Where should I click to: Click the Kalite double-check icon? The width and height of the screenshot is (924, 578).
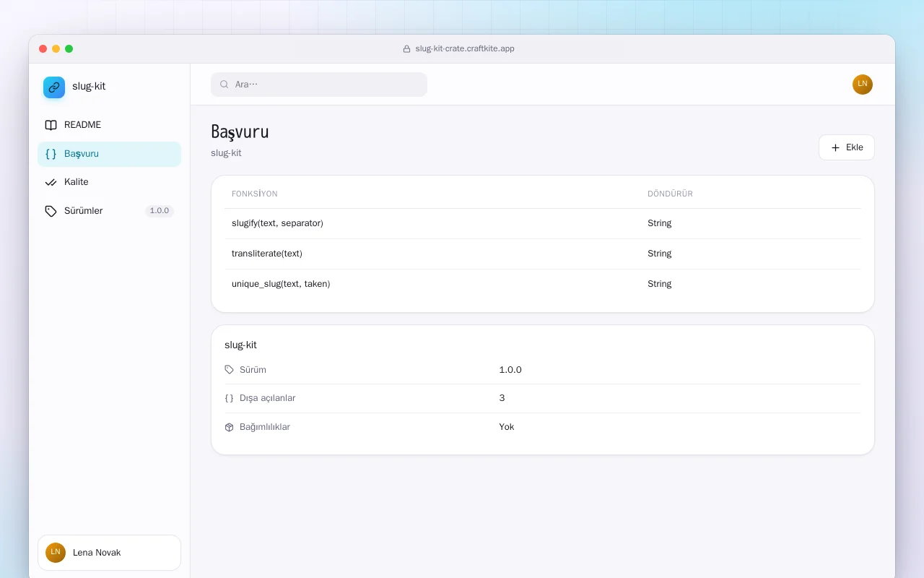(51, 182)
